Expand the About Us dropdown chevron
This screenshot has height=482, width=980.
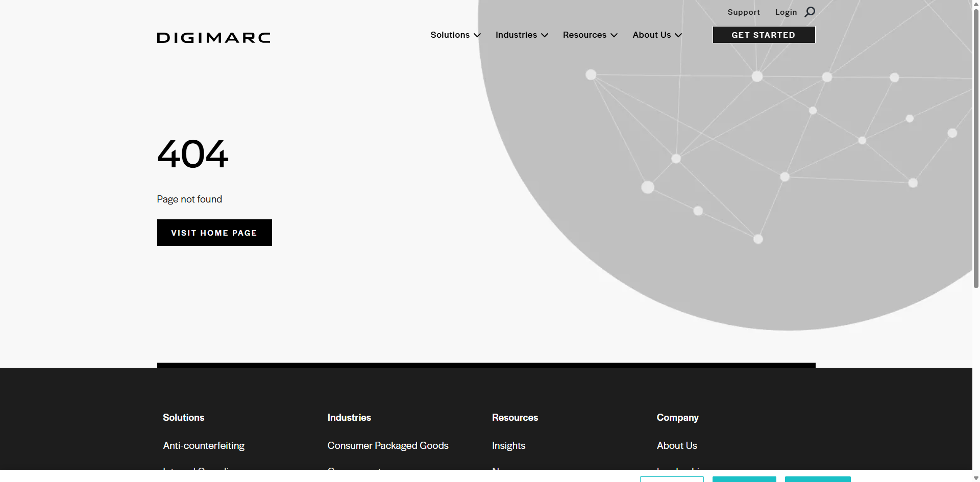pyautogui.click(x=678, y=35)
